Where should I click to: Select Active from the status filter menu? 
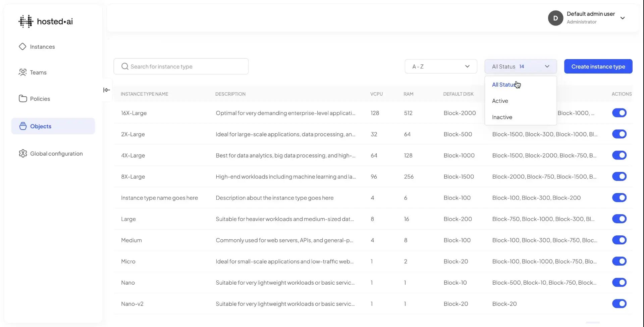pos(499,101)
